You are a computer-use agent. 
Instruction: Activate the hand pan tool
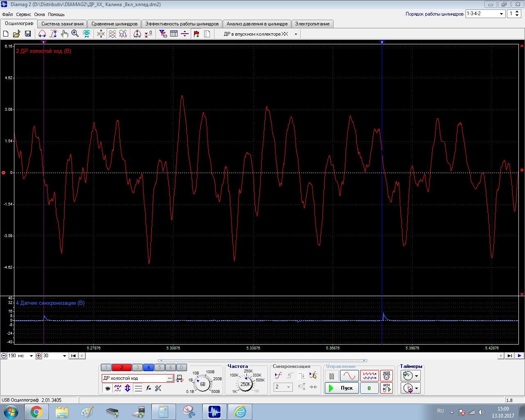click(x=64, y=34)
